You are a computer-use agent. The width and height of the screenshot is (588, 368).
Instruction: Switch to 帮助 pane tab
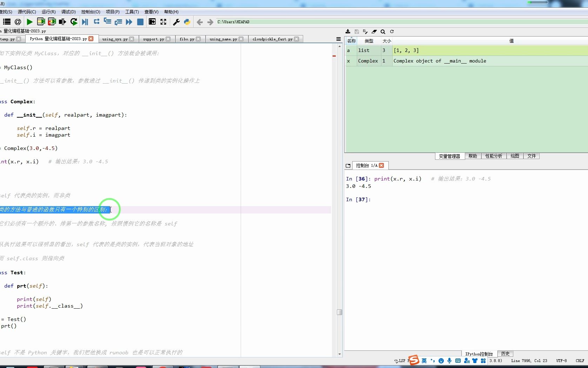tap(473, 156)
